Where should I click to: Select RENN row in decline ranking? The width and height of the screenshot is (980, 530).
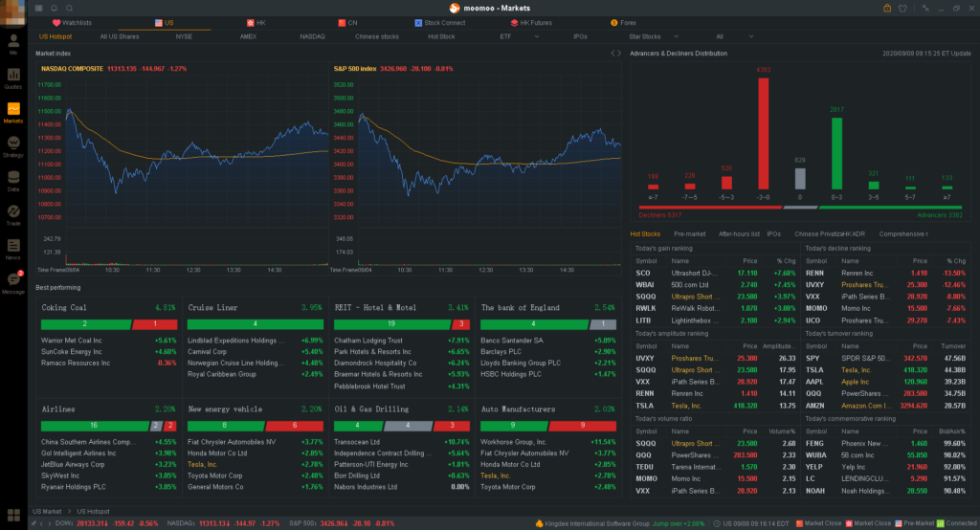tap(885, 273)
